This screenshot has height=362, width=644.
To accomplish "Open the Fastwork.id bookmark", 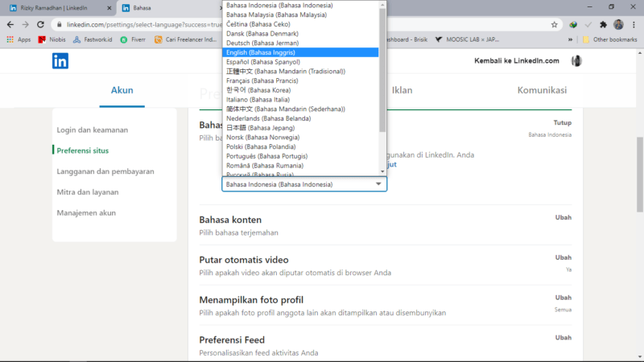I will (93, 39).
